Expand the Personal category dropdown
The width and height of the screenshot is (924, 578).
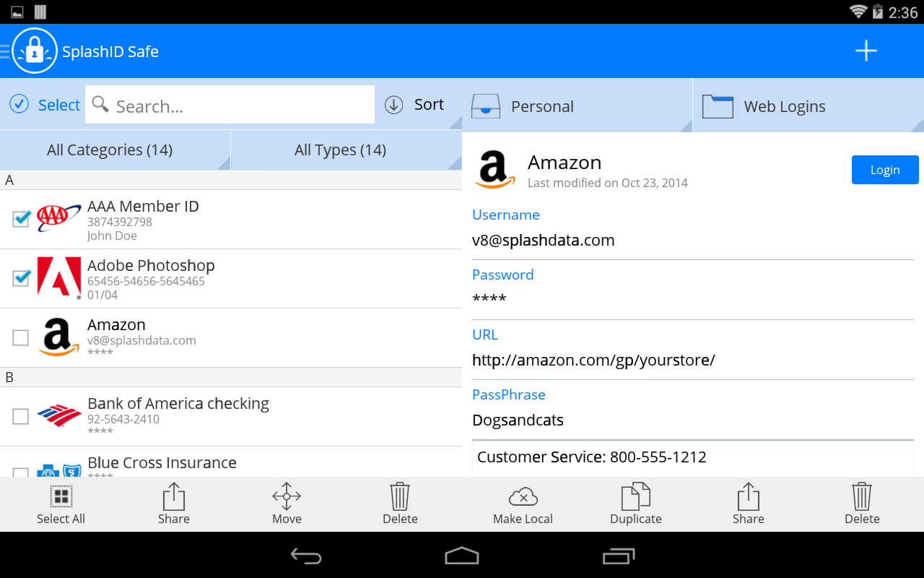pyautogui.click(x=577, y=105)
